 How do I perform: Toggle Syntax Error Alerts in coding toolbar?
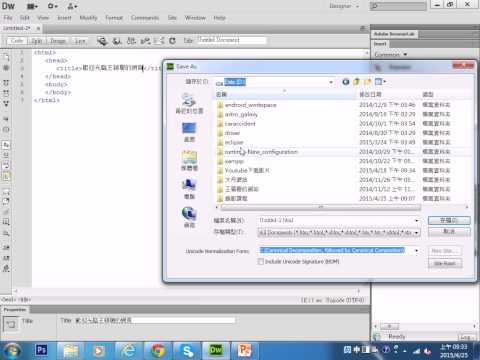click(x=6, y=176)
